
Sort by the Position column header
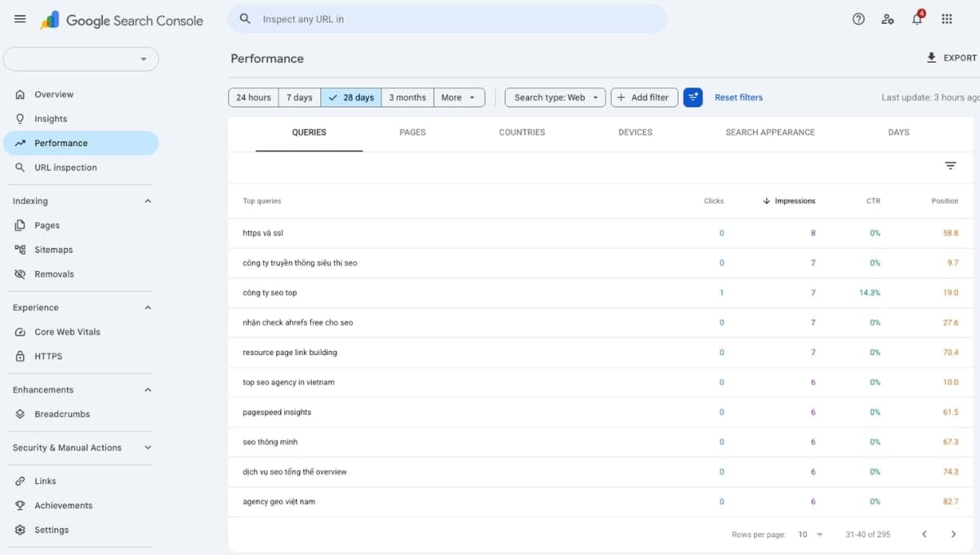945,201
